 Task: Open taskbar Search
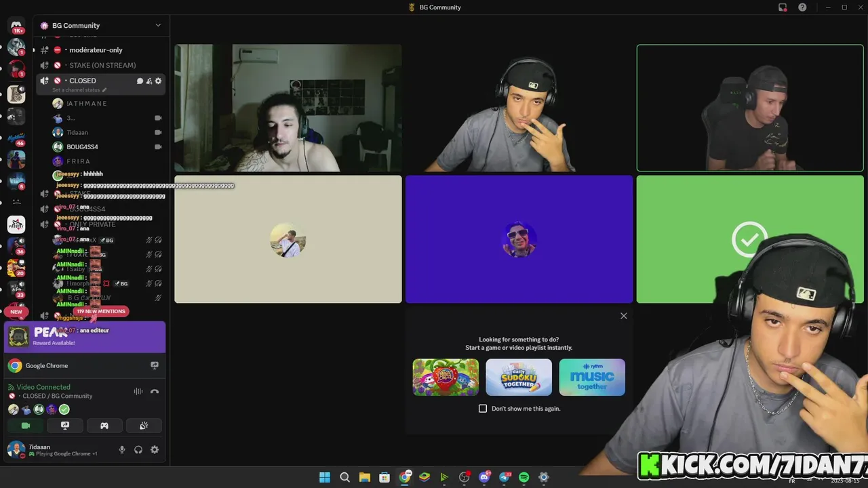point(344,477)
